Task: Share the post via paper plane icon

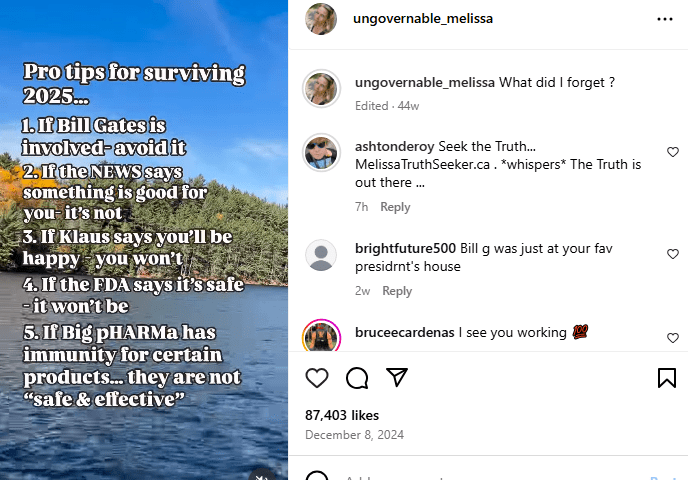Action: pyautogui.click(x=397, y=377)
